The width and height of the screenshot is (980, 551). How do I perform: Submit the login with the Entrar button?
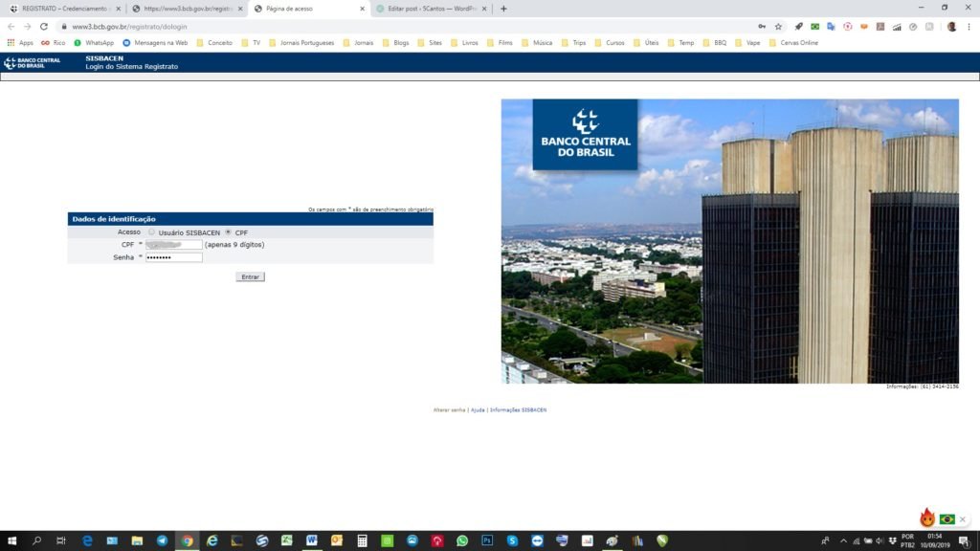[250, 276]
